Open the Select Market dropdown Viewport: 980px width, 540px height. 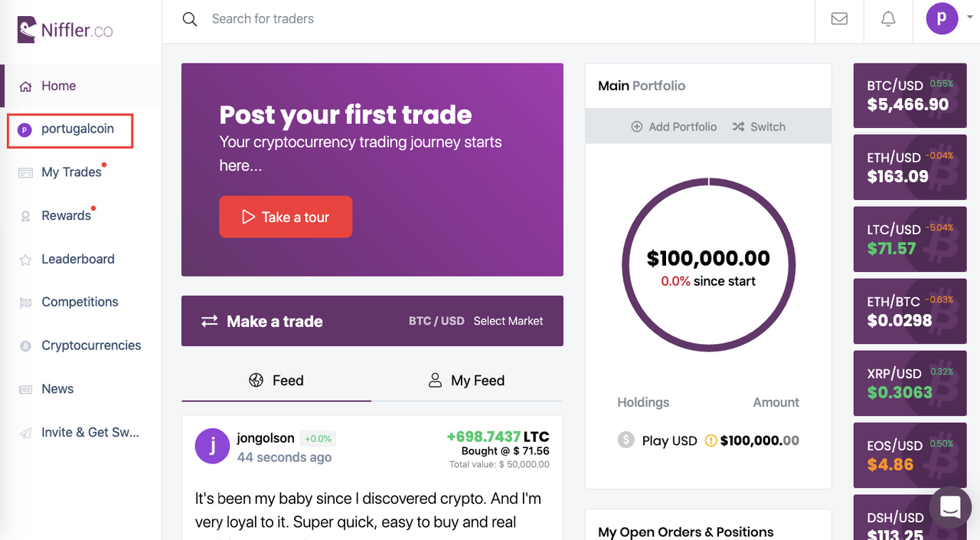[x=508, y=321]
